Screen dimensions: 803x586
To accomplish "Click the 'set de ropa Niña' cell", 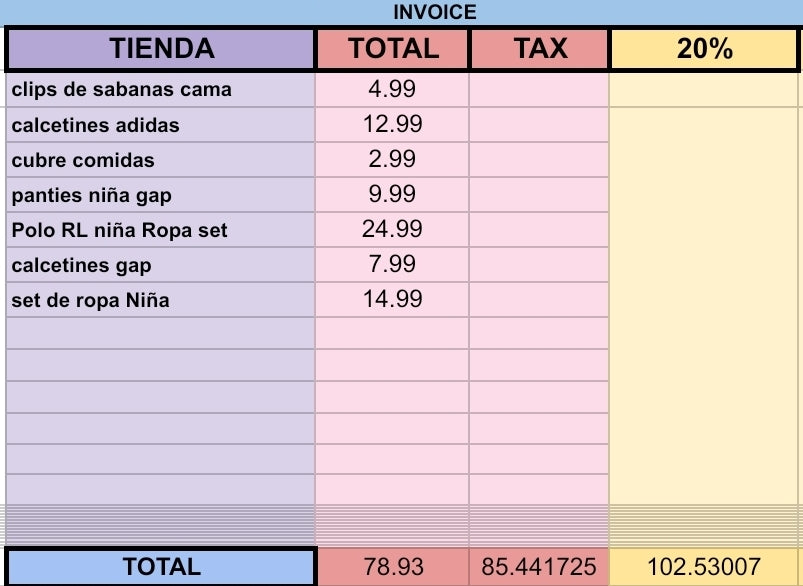I will 160,300.
